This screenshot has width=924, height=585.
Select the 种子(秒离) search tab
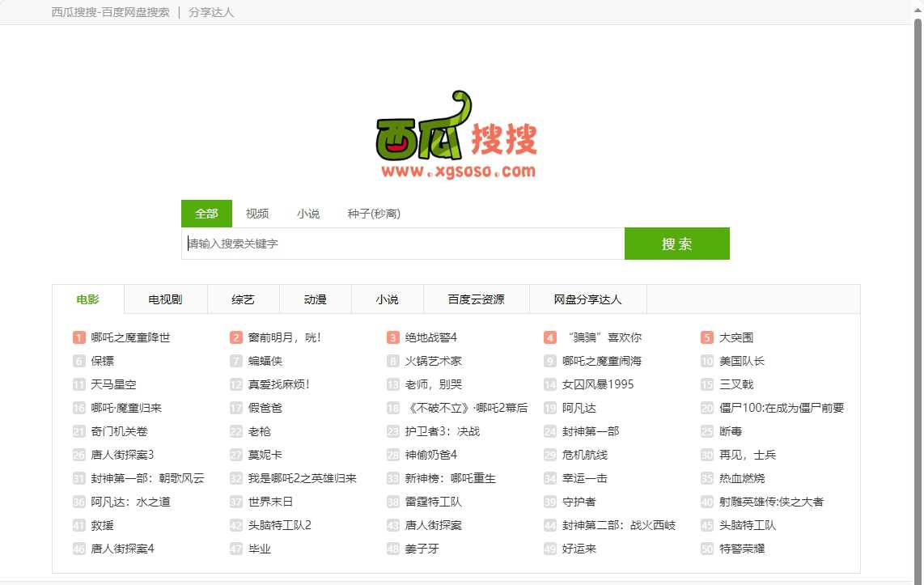374,214
